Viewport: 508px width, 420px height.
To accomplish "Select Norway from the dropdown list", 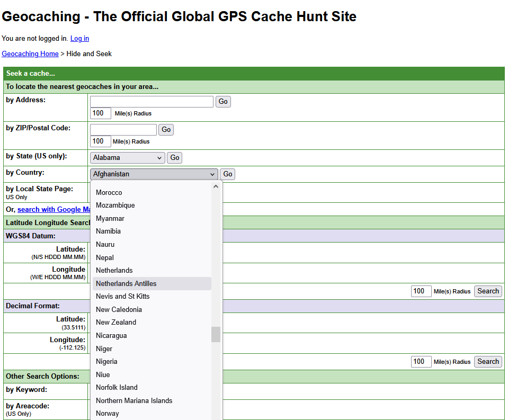I will [108, 413].
